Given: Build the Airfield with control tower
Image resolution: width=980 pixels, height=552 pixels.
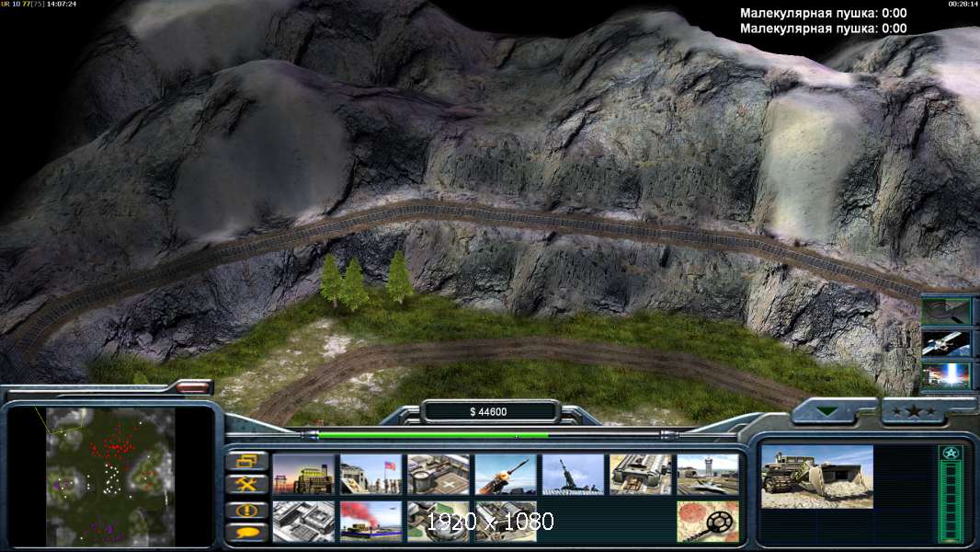Looking at the screenshot, I should tap(708, 475).
